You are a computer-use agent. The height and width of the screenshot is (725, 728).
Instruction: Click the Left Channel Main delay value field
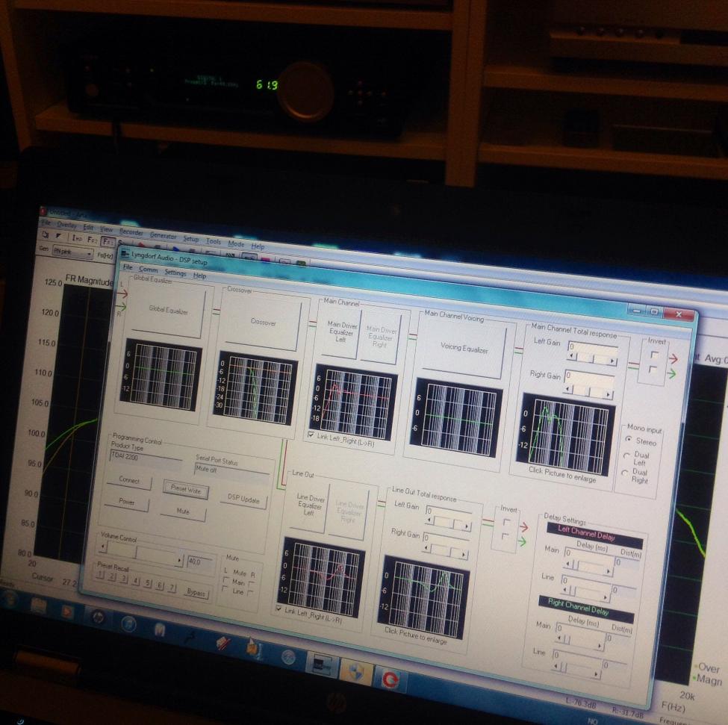(x=589, y=555)
